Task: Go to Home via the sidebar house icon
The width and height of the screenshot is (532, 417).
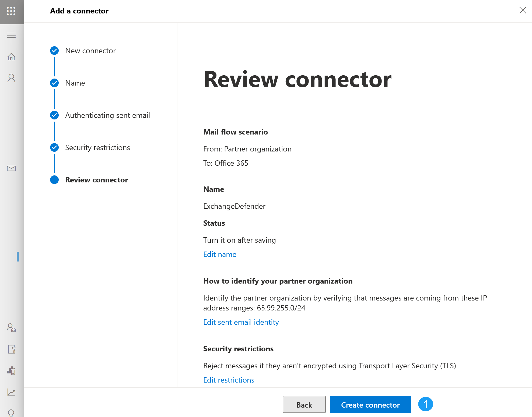Action: [11, 57]
